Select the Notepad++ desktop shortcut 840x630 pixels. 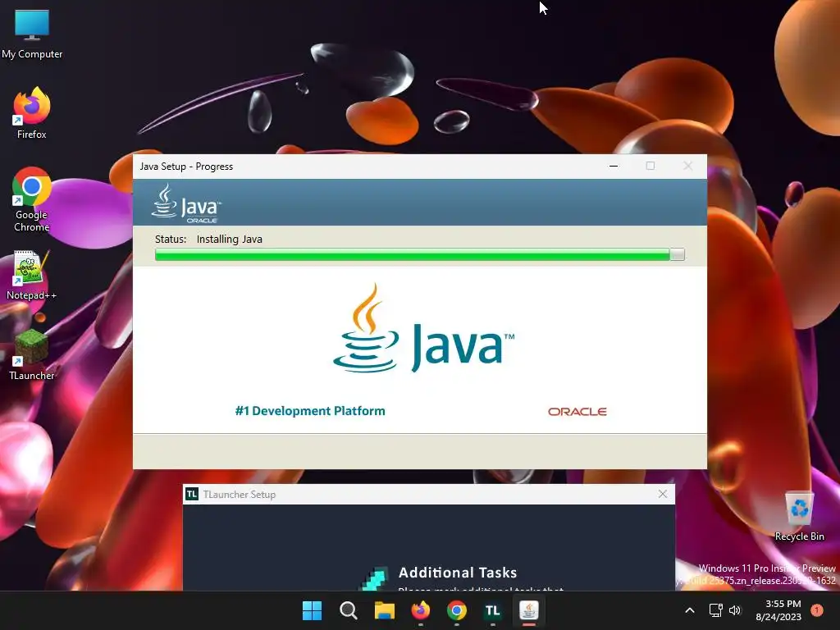[31, 275]
